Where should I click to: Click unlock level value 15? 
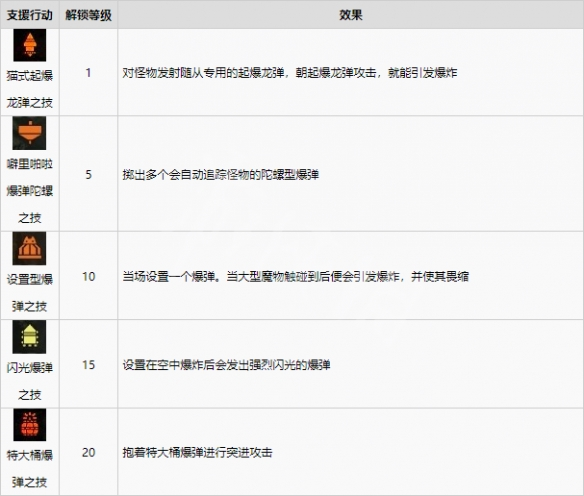pyautogui.click(x=89, y=365)
